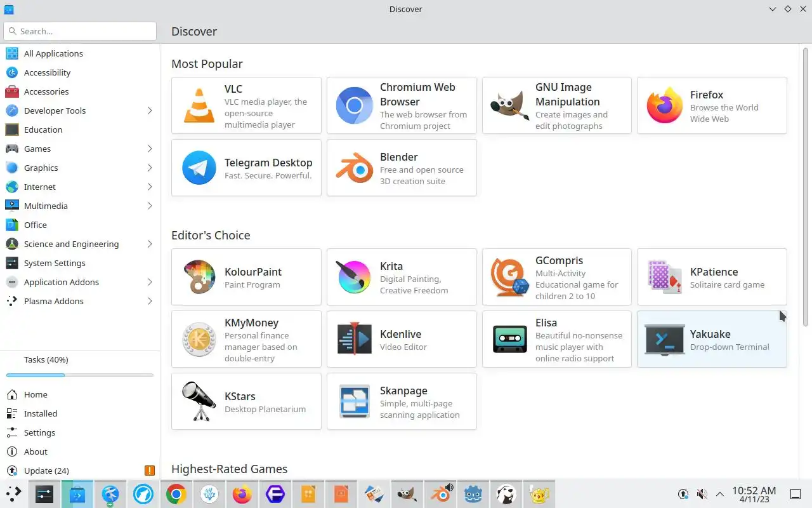This screenshot has height=508, width=812.
Task: Click the update warning badge icon
Action: [150, 471]
